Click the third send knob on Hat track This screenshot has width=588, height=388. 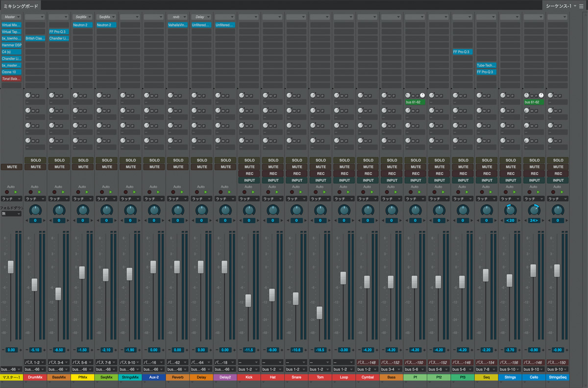[266, 125]
